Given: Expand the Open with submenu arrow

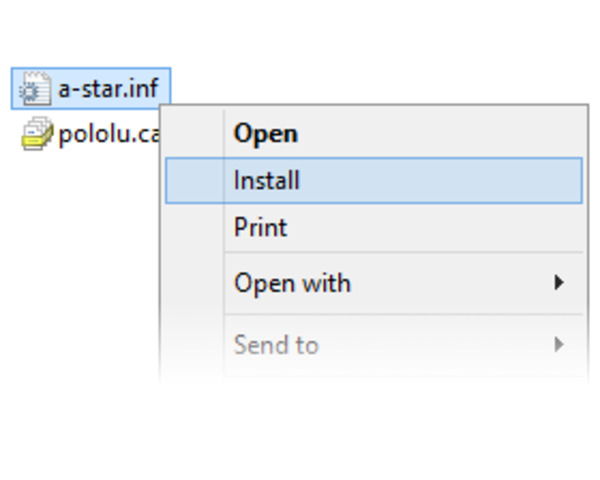Looking at the screenshot, I should (x=559, y=283).
